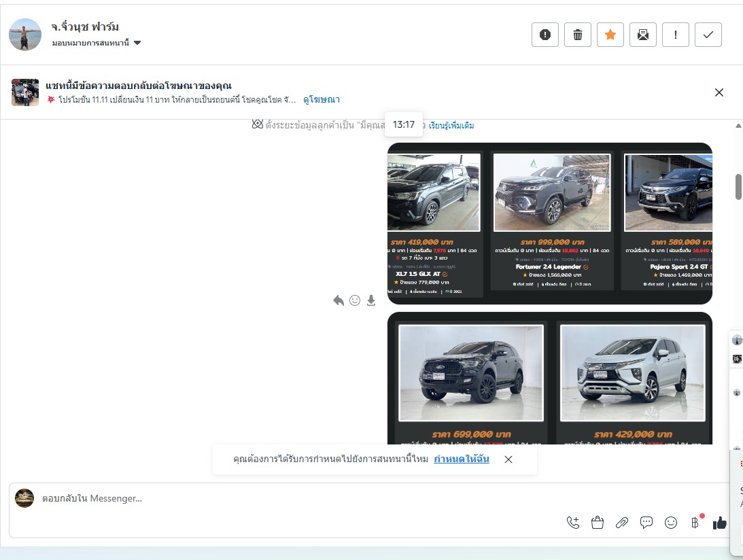Screen dimensions: 743x560
Task: Focus the ตอบกลับใน Messenger reply field
Action: [272, 498]
